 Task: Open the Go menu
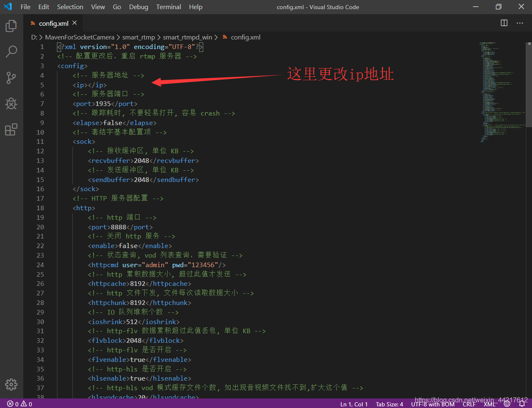pos(117,7)
